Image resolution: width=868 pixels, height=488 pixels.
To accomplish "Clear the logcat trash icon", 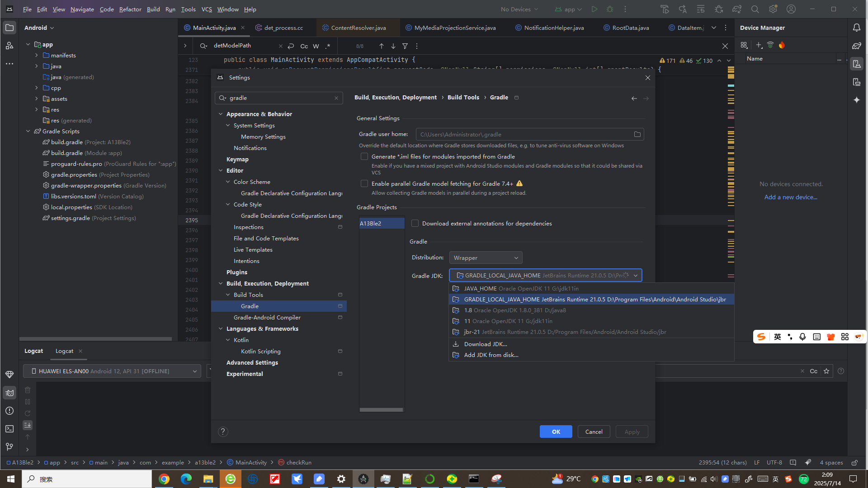I will [28, 390].
